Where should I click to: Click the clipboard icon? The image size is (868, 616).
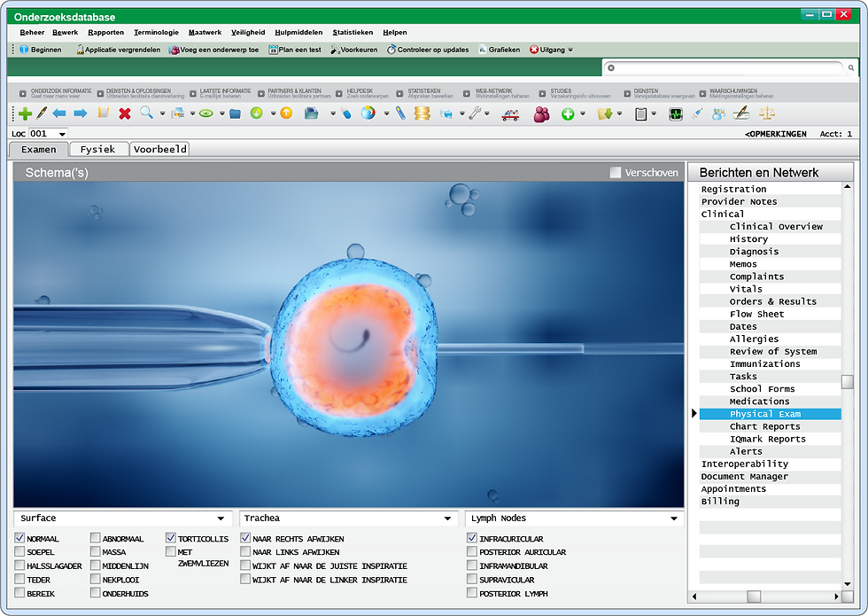tap(640, 114)
